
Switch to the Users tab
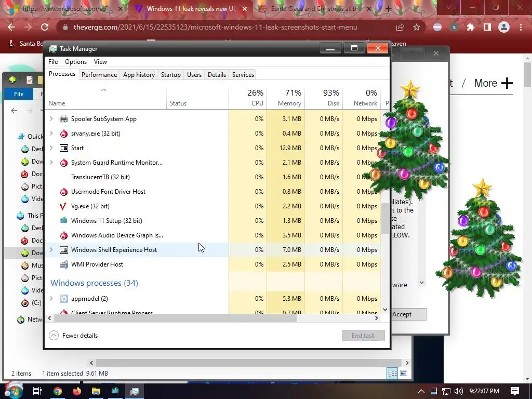point(194,75)
